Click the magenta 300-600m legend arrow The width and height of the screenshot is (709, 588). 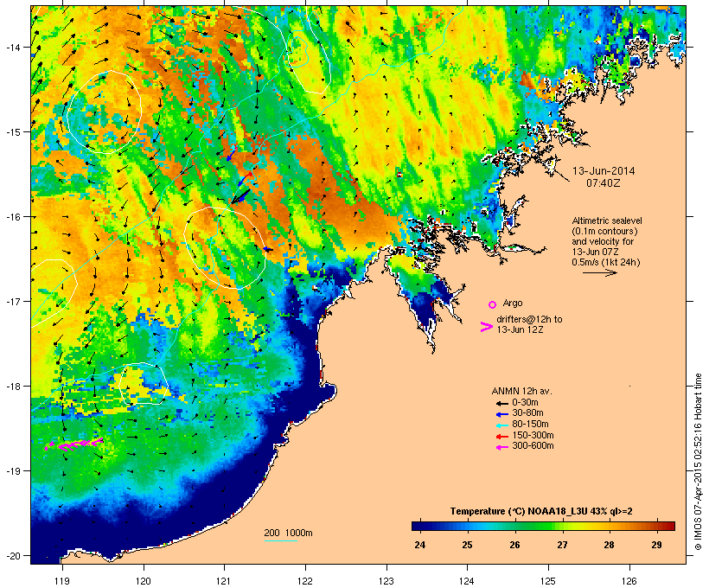click(x=501, y=447)
